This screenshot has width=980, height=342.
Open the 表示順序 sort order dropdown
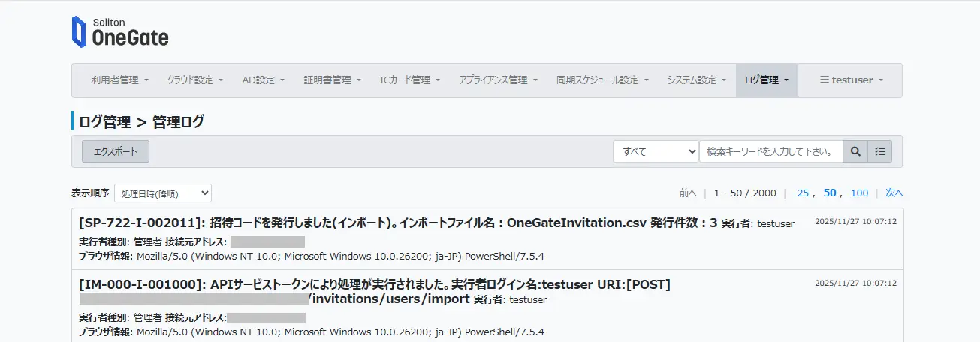pyautogui.click(x=163, y=193)
